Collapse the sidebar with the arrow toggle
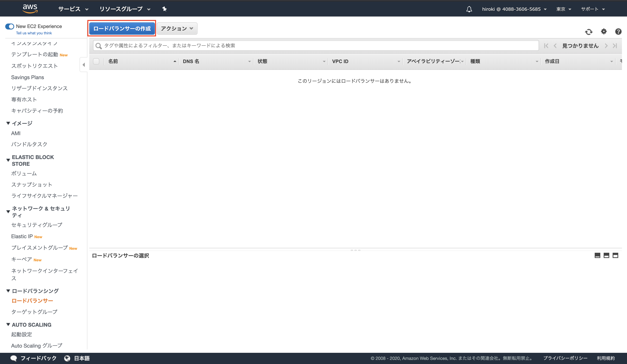 pyautogui.click(x=84, y=64)
